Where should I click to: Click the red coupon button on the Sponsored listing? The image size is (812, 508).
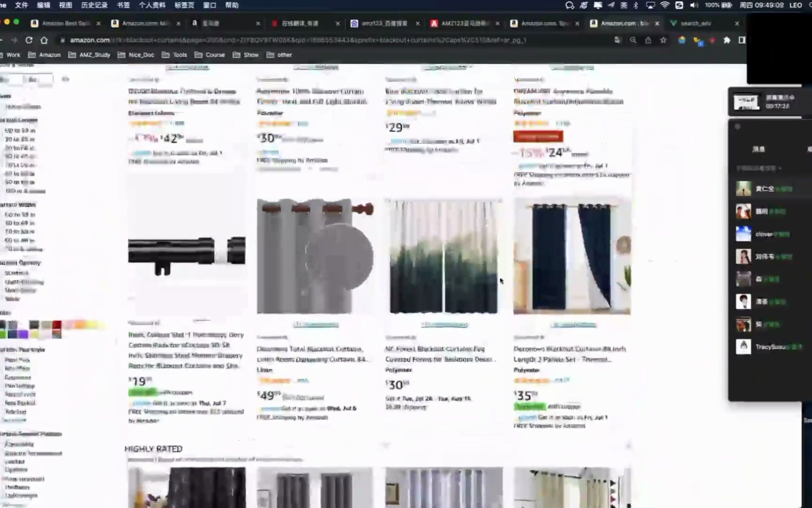click(x=538, y=137)
